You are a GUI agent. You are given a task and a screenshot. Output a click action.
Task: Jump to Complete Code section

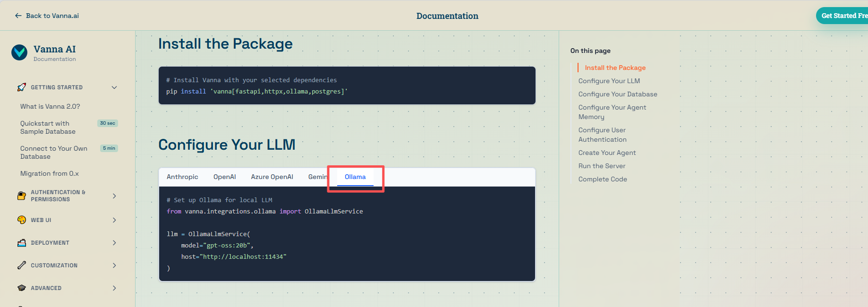(603, 179)
